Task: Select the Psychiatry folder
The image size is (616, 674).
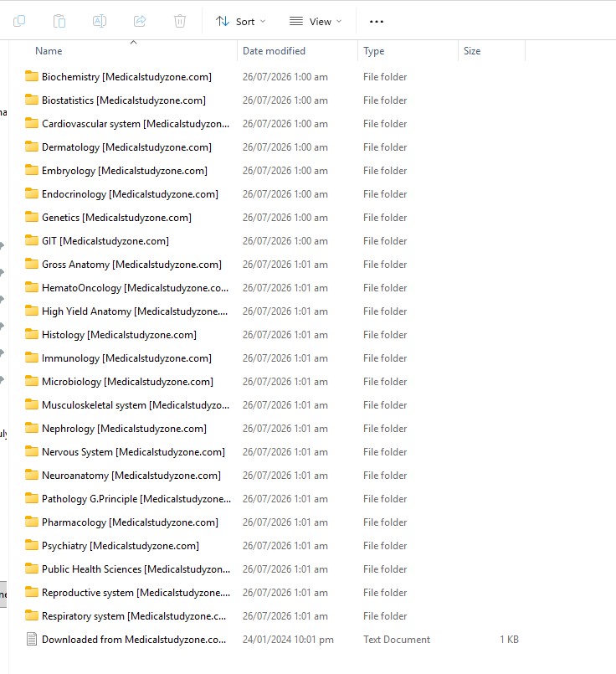Action: [121, 546]
